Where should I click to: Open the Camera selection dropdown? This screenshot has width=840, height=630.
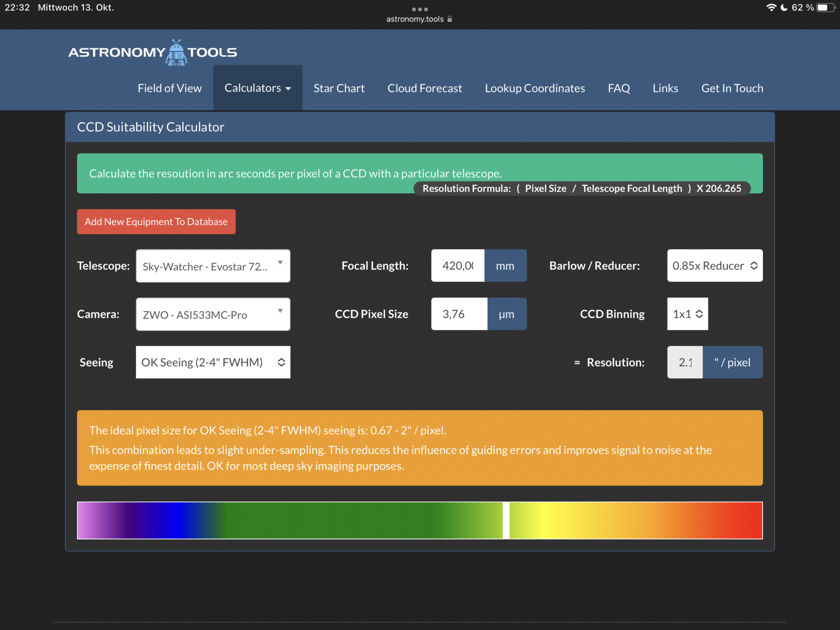pos(213,314)
